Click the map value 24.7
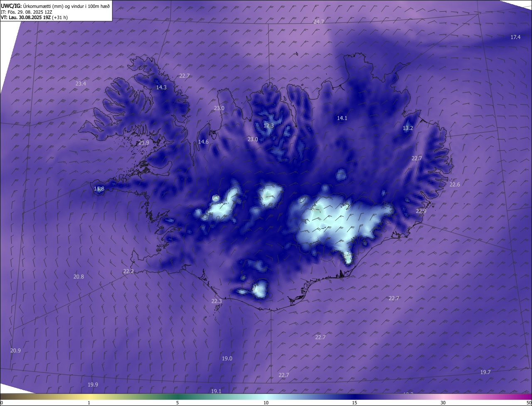 tap(319, 22)
